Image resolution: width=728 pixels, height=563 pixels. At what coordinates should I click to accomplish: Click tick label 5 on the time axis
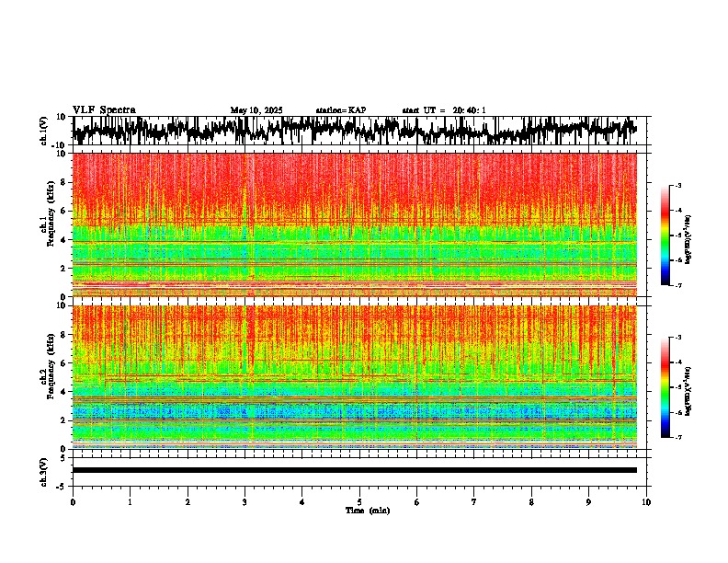[359, 502]
